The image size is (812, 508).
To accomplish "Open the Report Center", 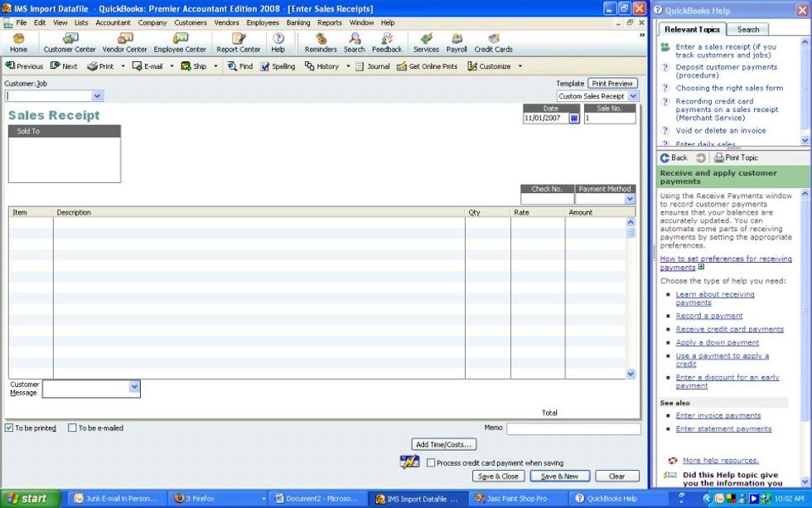I will (239, 43).
